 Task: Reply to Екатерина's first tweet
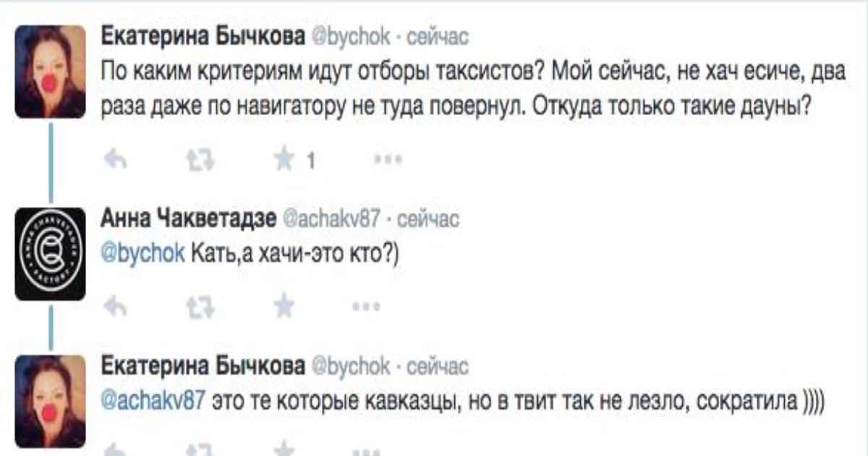[x=115, y=160]
